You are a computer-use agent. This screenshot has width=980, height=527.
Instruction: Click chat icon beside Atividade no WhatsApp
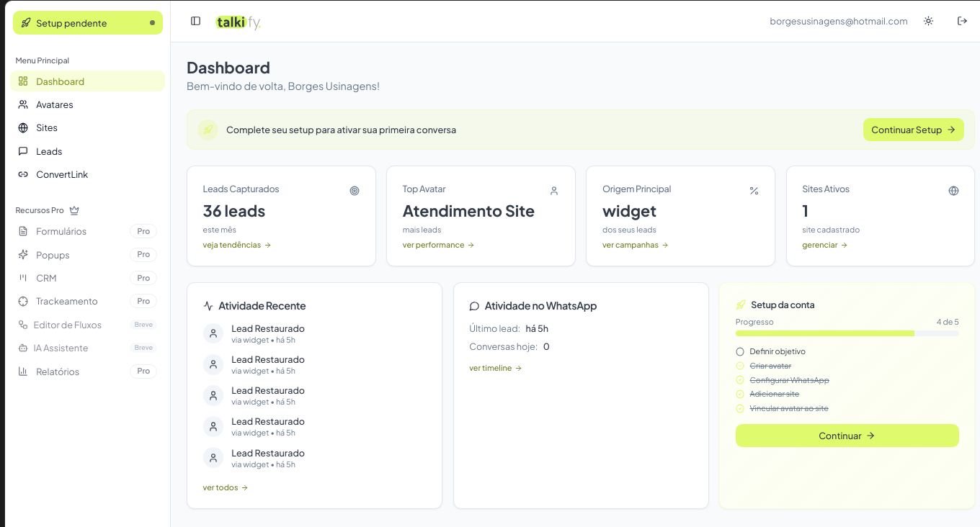point(474,306)
